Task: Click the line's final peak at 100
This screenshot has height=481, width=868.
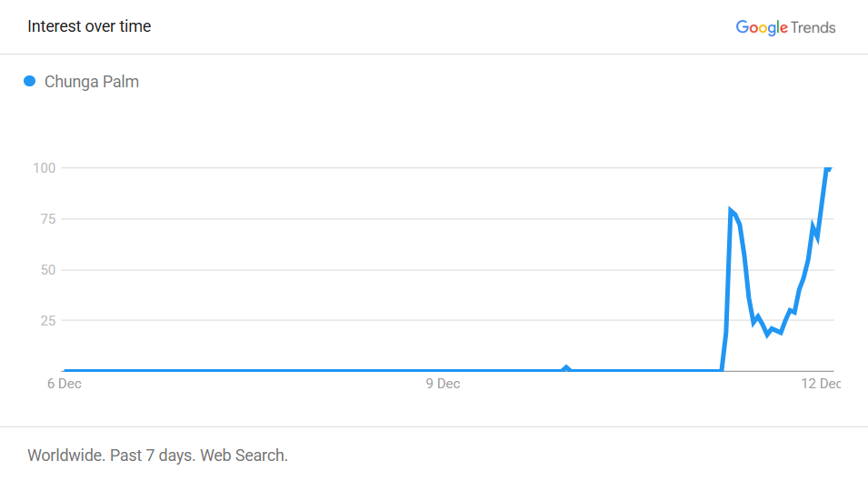Action: coord(828,168)
